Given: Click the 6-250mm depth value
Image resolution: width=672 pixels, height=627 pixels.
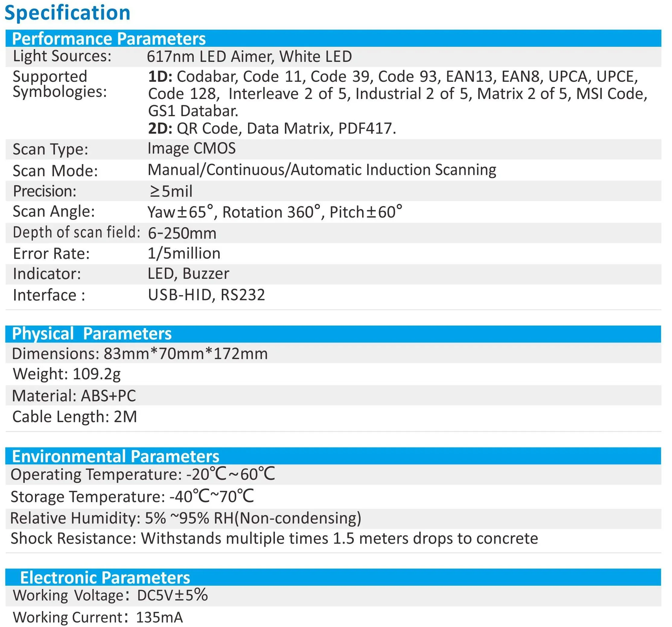Looking at the screenshot, I should pos(182,233).
